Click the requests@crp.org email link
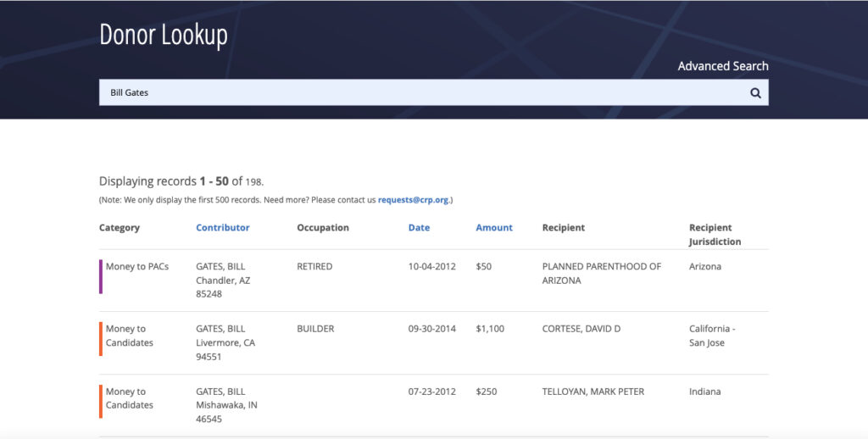 coord(413,200)
